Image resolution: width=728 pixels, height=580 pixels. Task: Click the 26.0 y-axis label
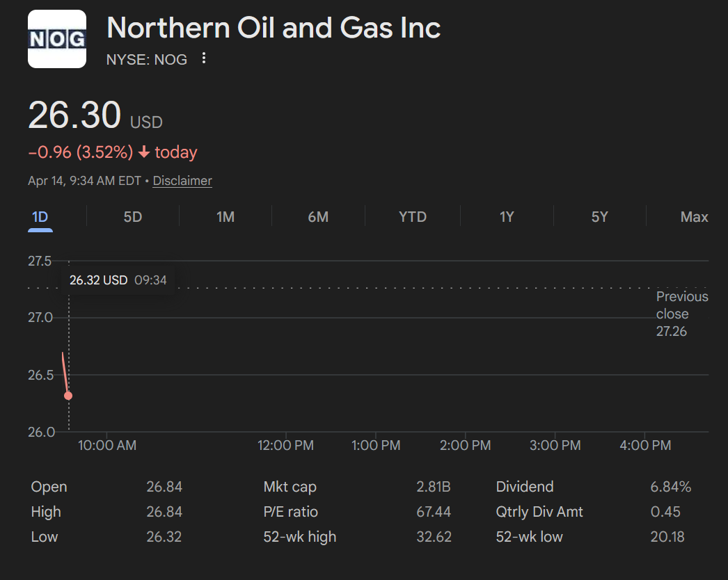click(x=41, y=432)
